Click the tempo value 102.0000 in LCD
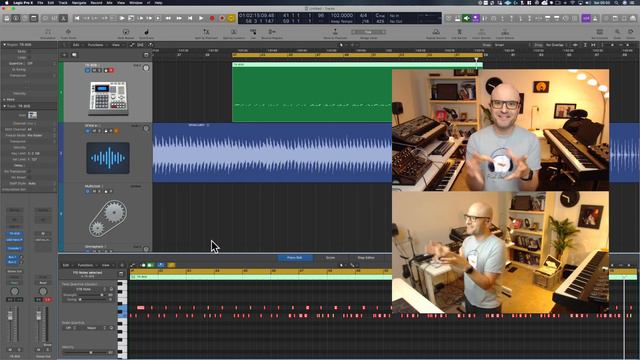The height and width of the screenshot is (360, 640). (x=342, y=16)
